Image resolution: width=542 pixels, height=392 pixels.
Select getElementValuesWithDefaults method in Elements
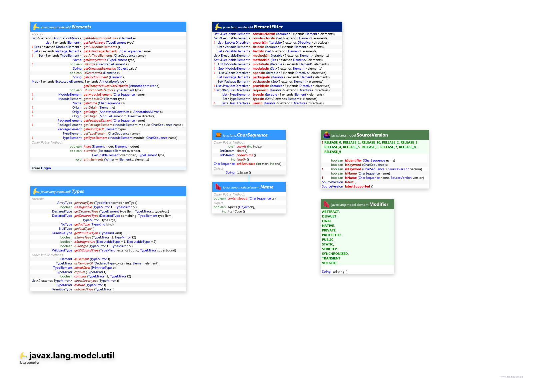pos(106,86)
